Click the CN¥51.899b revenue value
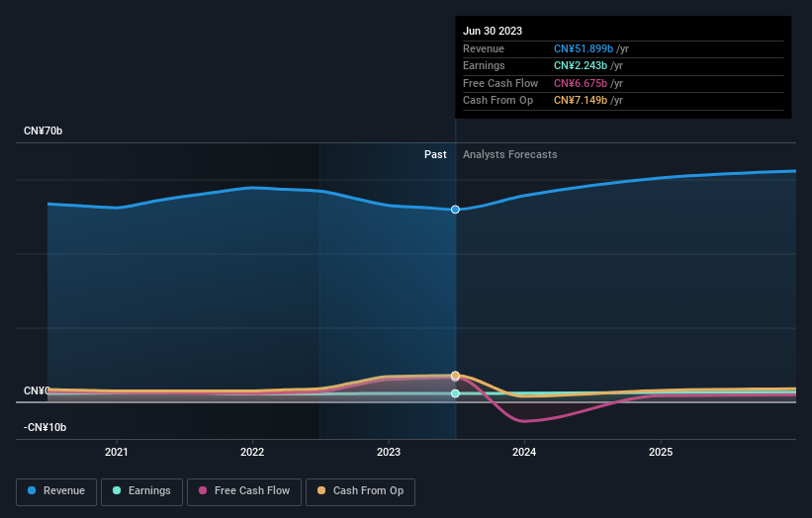This screenshot has width=812, height=518. 584,48
